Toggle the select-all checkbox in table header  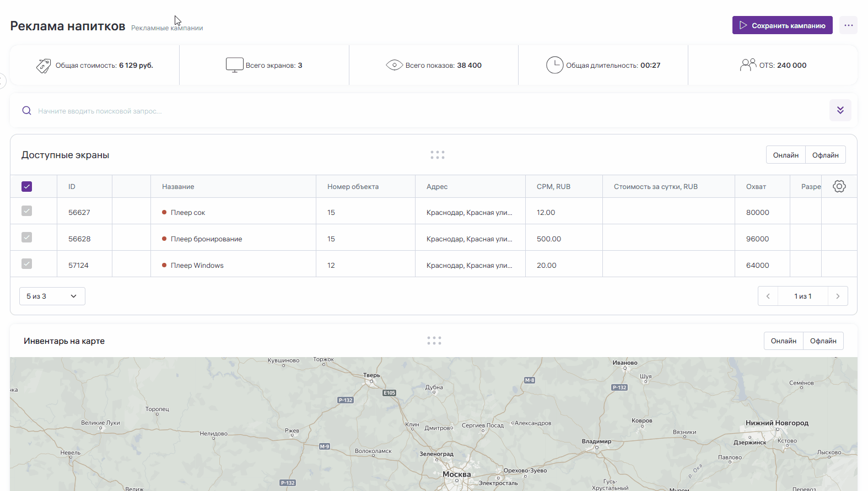coord(27,186)
